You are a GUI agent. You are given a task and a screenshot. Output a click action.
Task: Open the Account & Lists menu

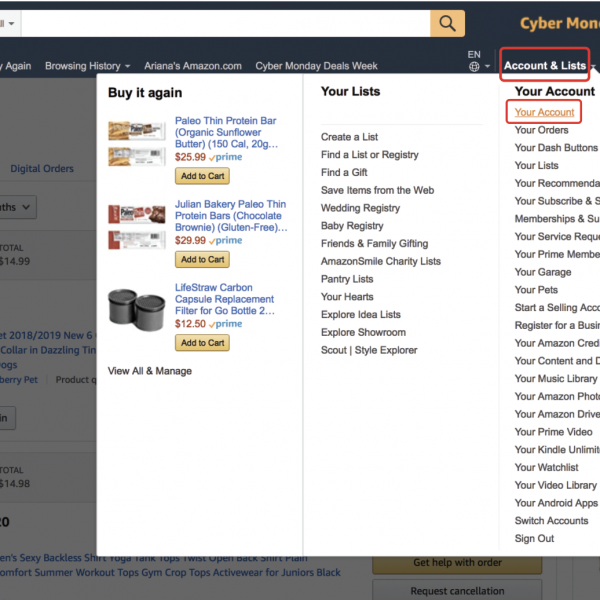pos(545,65)
